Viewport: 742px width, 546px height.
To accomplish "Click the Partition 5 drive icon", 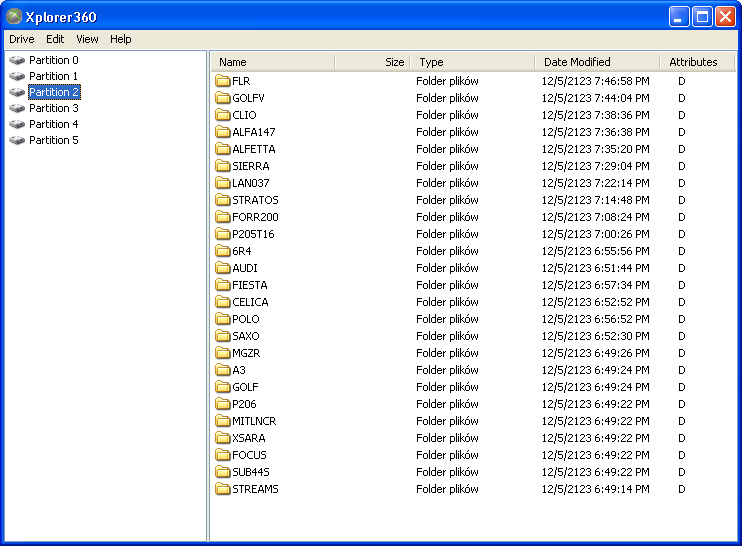I will pyautogui.click(x=17, y=141).
